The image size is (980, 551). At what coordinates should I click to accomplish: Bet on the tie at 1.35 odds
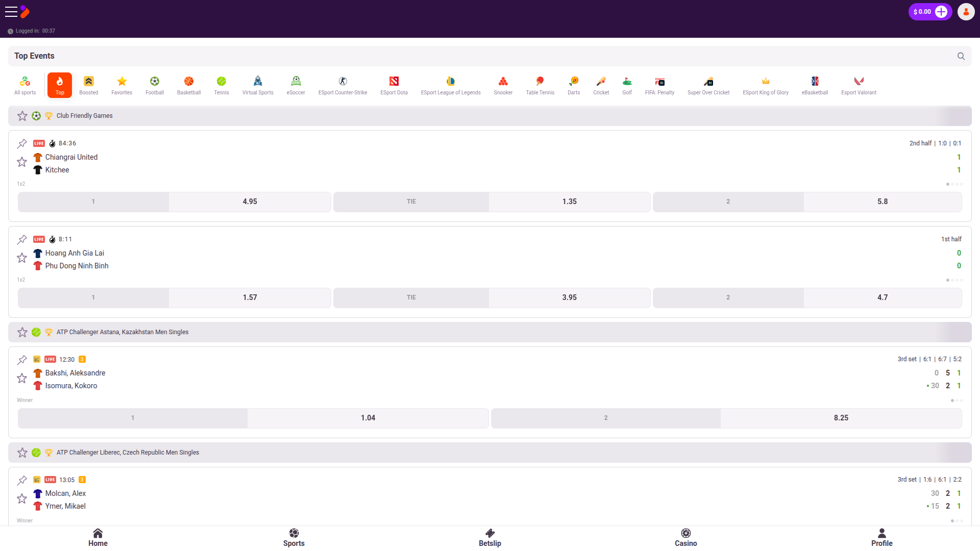coord(569,202)
